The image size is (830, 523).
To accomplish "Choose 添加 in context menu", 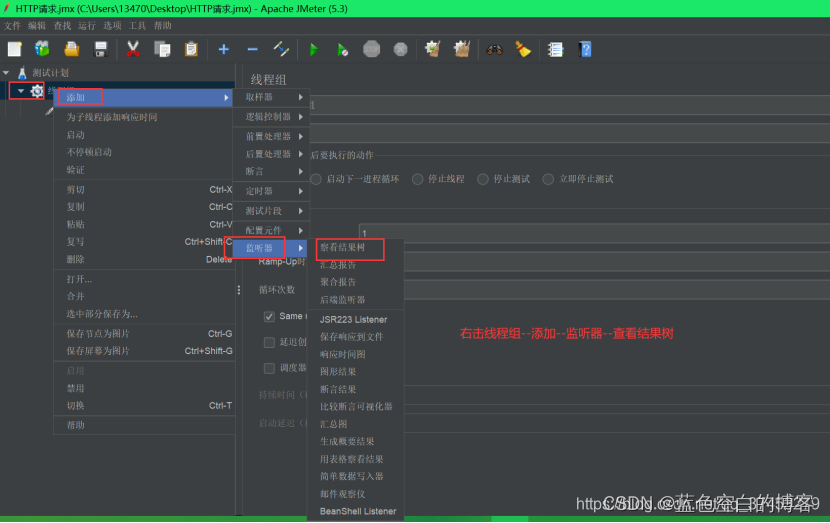I will click(144, 97).
